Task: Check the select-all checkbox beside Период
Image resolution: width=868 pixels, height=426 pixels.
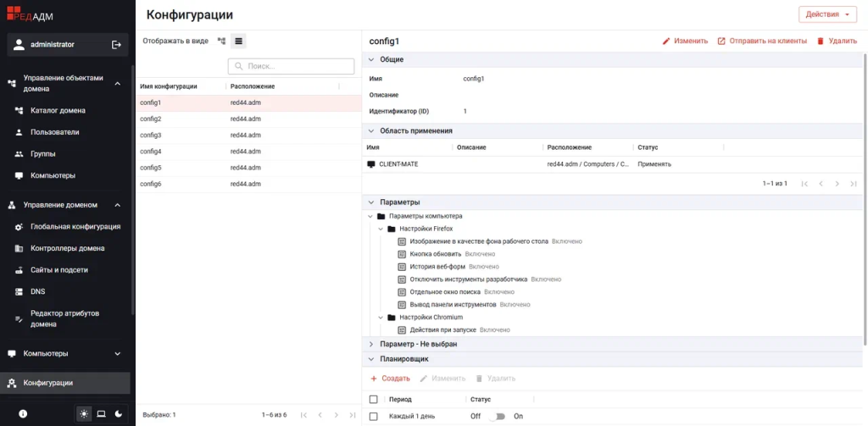Action: pyautogui.click(x=374, y=399)
